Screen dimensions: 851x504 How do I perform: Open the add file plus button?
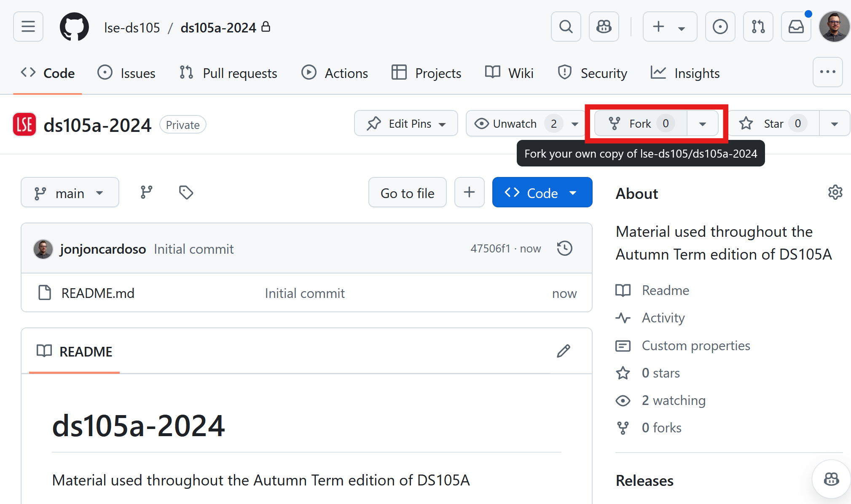469,193
